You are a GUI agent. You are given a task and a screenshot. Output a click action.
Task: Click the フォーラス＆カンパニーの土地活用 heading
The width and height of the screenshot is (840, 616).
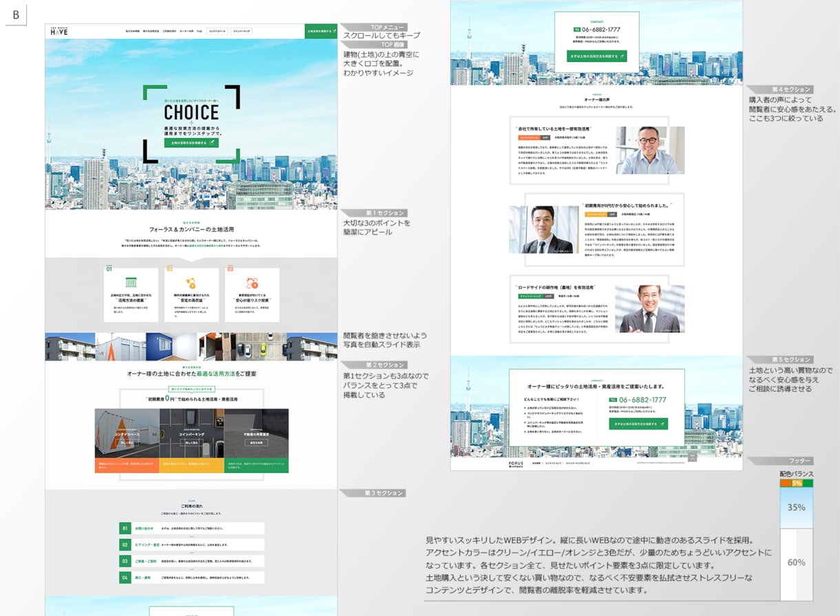(x=191, y=229)
